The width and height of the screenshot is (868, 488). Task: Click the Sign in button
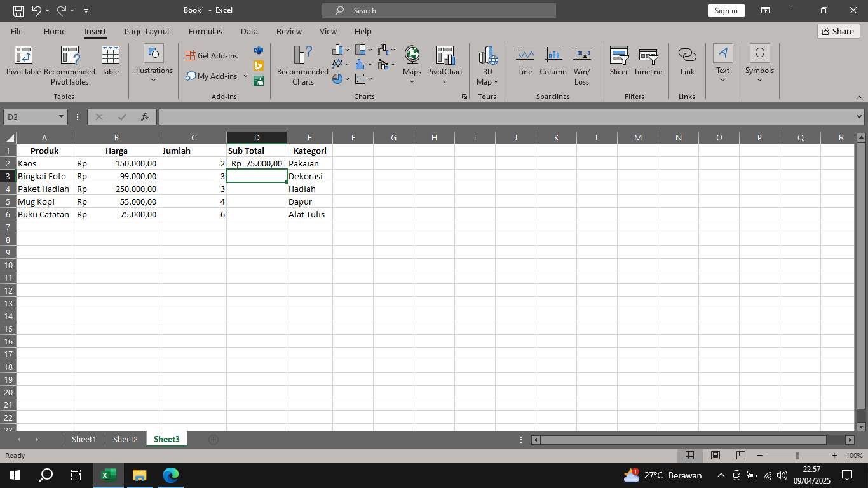(726, 10)
